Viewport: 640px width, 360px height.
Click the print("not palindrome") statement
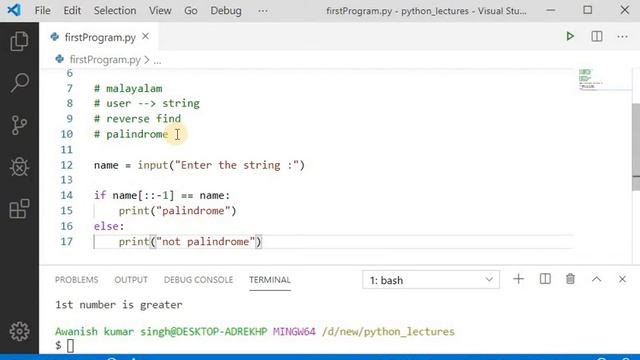tap(190, 242)
